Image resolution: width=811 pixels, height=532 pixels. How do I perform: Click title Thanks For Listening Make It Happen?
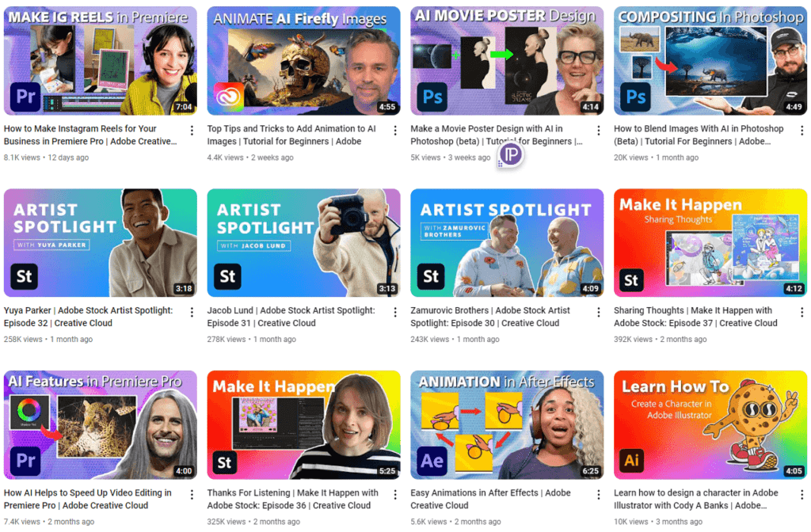[x=293, y=500]
